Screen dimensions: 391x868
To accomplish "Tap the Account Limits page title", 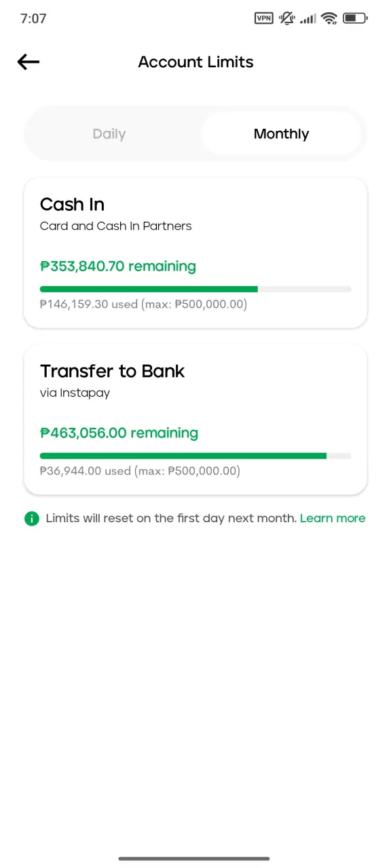I will pos(195,62).
